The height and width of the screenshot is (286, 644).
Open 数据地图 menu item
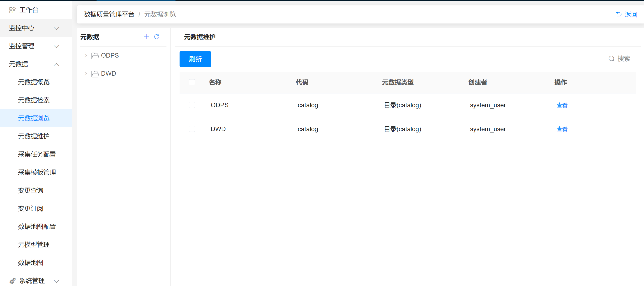tap(36, 263)
